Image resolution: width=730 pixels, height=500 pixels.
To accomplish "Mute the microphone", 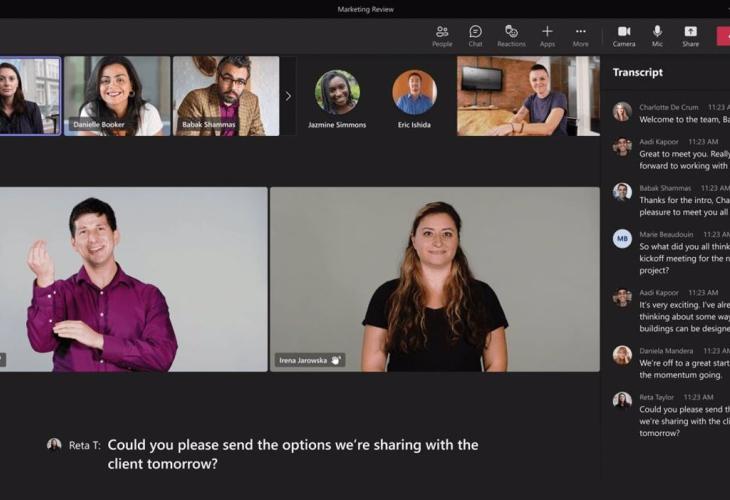I will (x=657, y=36).
